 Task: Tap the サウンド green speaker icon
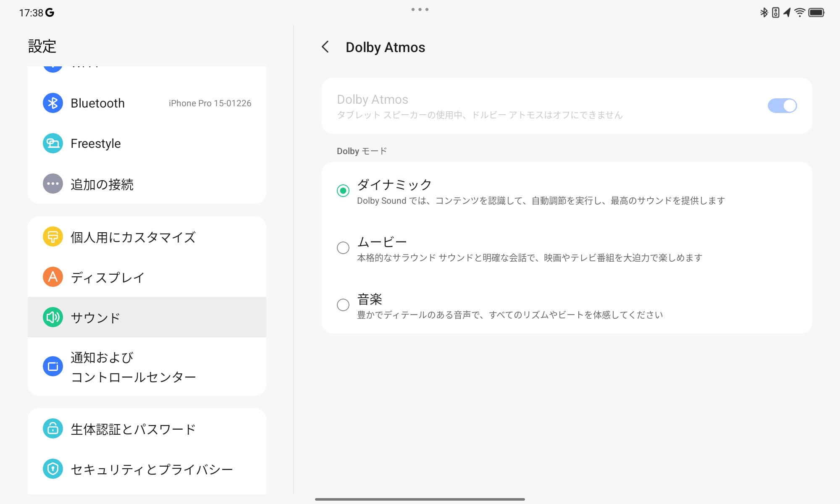[x=53, y=317]
